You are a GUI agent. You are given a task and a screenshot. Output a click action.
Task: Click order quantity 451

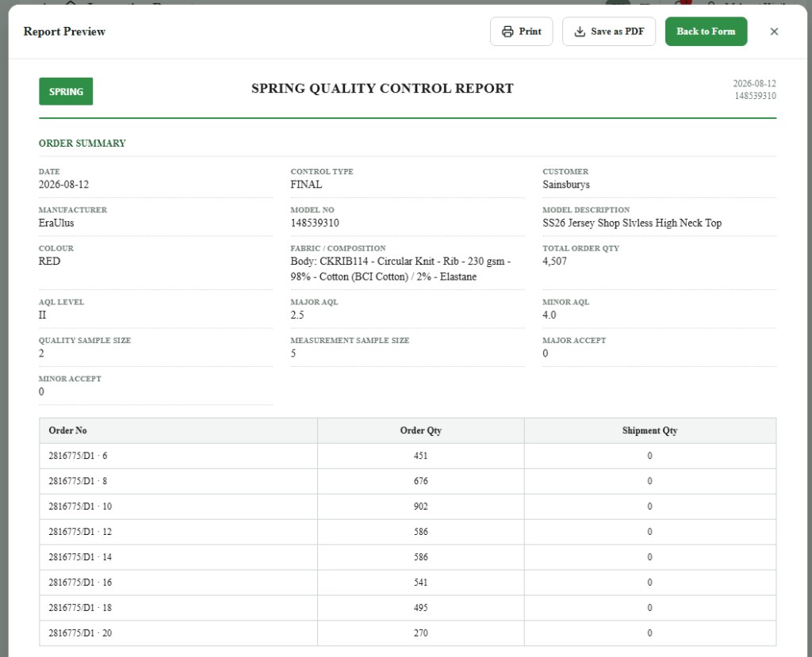420,456
